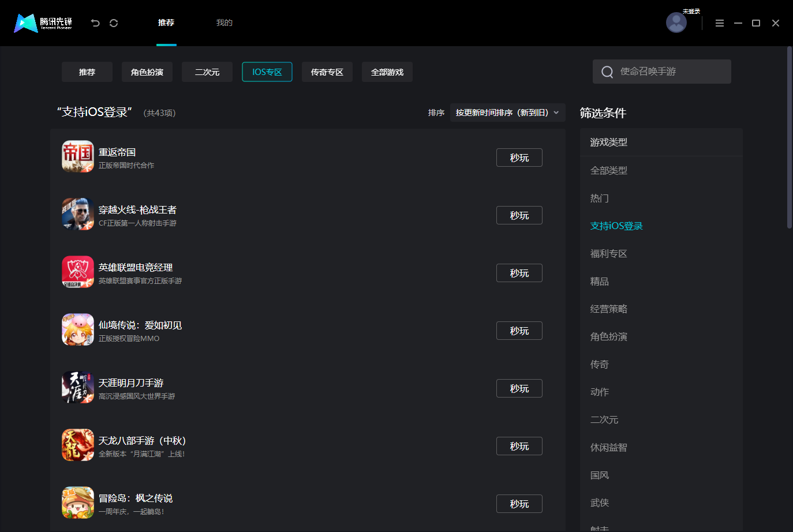
Task: Click the 天涯明月刀手游 game icon
Action: (x=77, y=387)
